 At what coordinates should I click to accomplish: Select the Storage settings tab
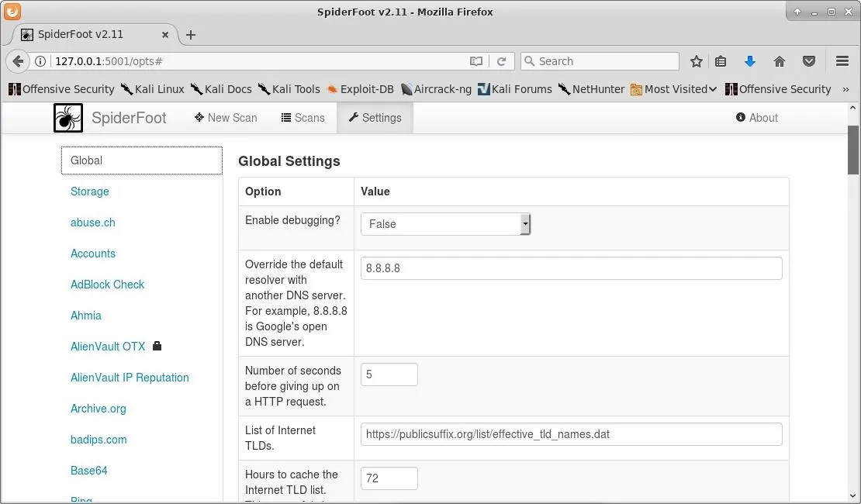[x=89, y=191]
